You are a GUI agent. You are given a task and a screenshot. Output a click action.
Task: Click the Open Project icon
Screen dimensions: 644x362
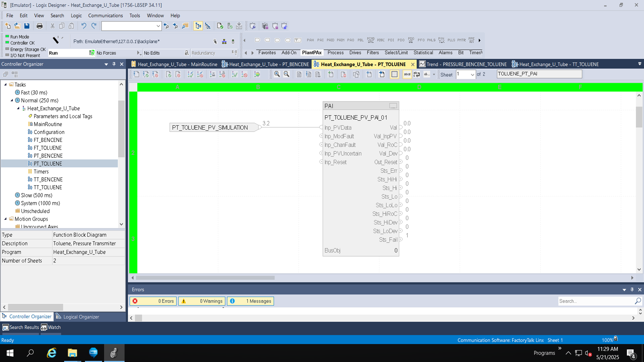17,26
